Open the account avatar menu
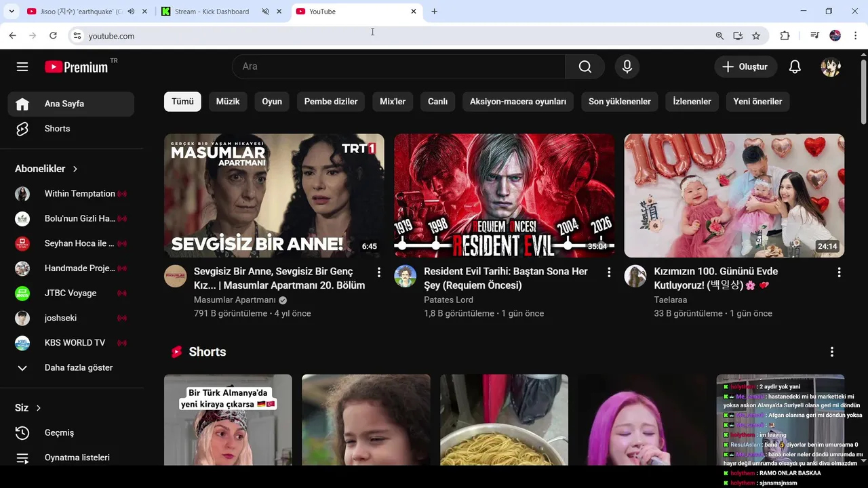The height and width of the screenshot is (488, 868). point(831,66)
